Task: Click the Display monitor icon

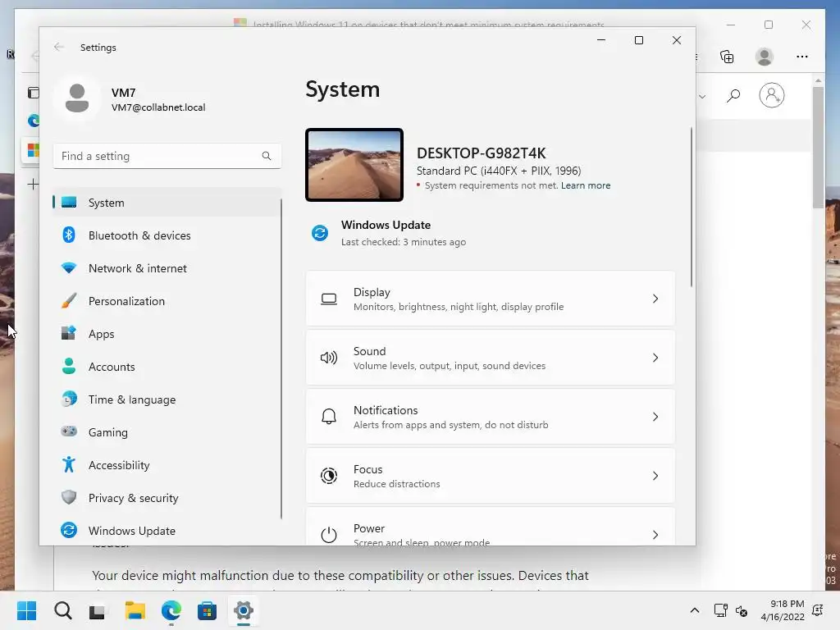Action: pos(329,299)
